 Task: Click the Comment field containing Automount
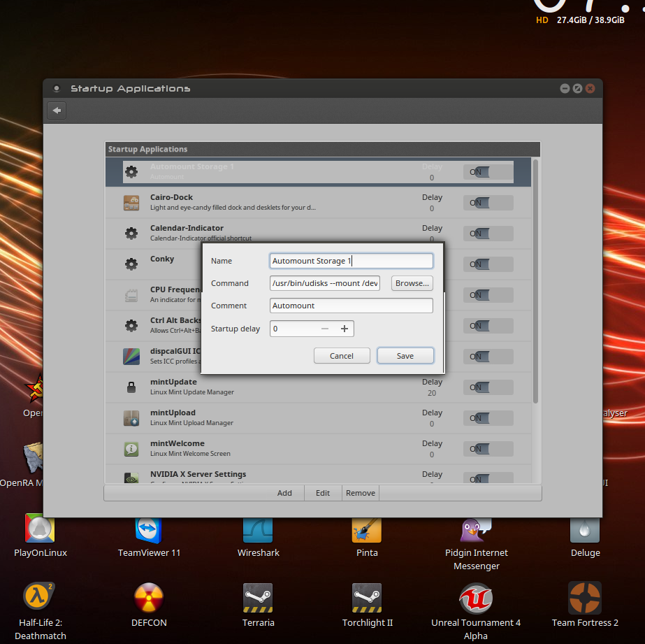352,306
